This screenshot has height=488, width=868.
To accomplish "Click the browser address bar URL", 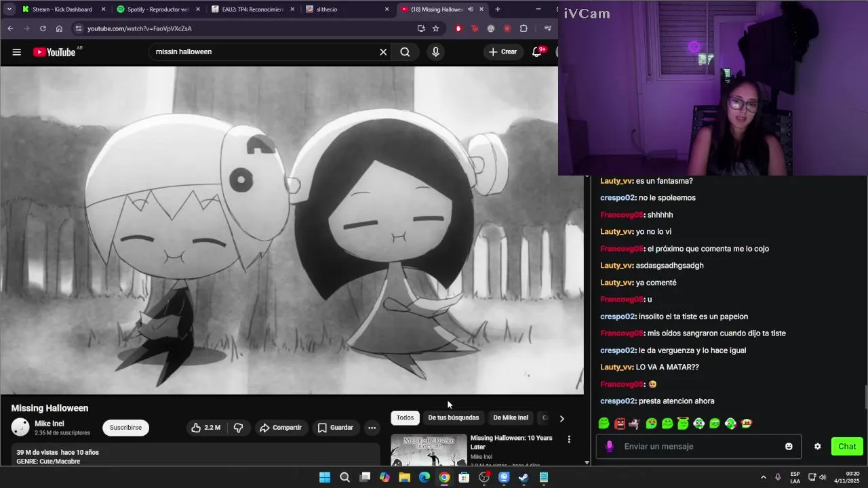I will pyautogui.click(x=140, y=28).
